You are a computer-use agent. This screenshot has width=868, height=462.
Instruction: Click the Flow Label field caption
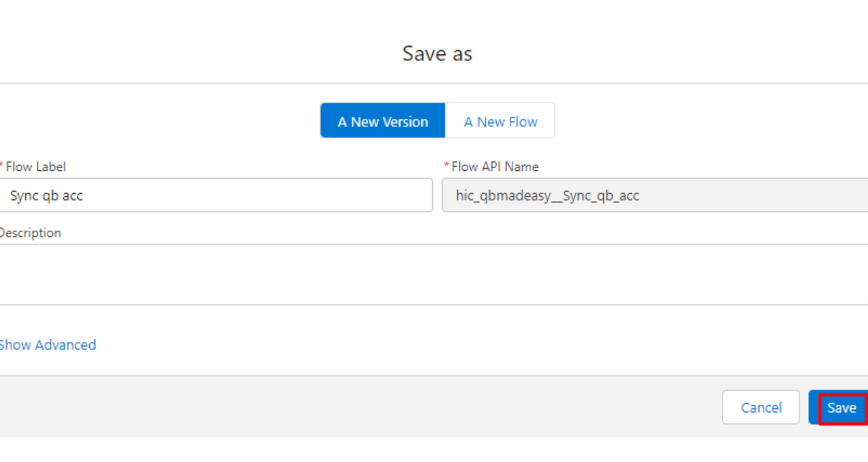(x=36, y=167)
